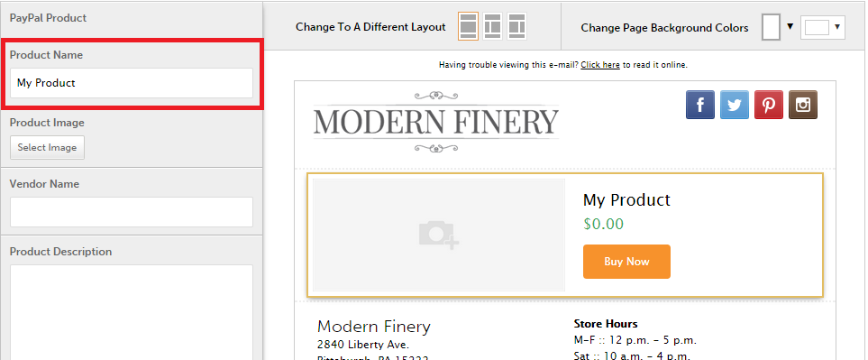This screenshot has width=868, height=360.
Task: Click the Modern Finery logo image
Action: coord(436,122)
